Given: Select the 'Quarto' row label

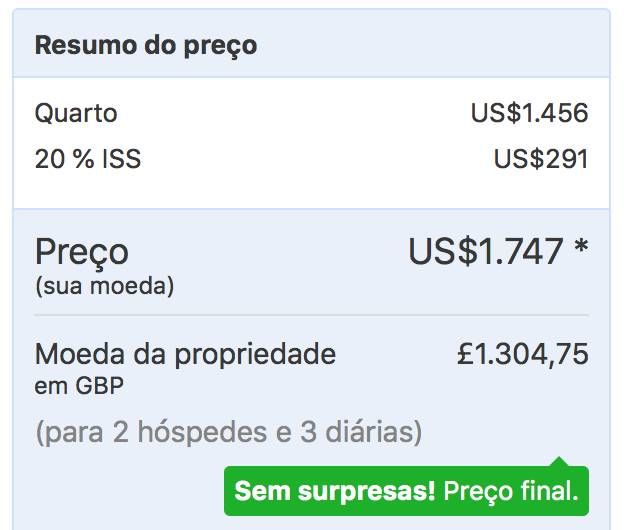Looking at the screenshot, I should point(76,113).
